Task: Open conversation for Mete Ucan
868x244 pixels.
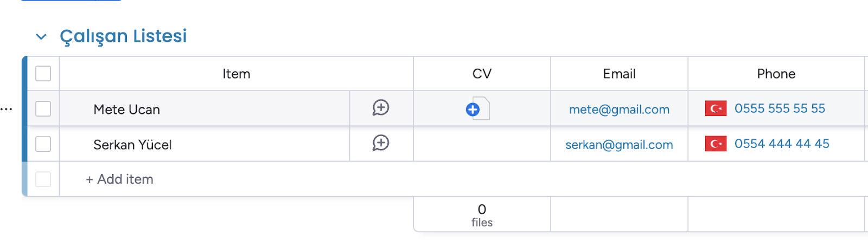Action: click(x=381, y=108)
